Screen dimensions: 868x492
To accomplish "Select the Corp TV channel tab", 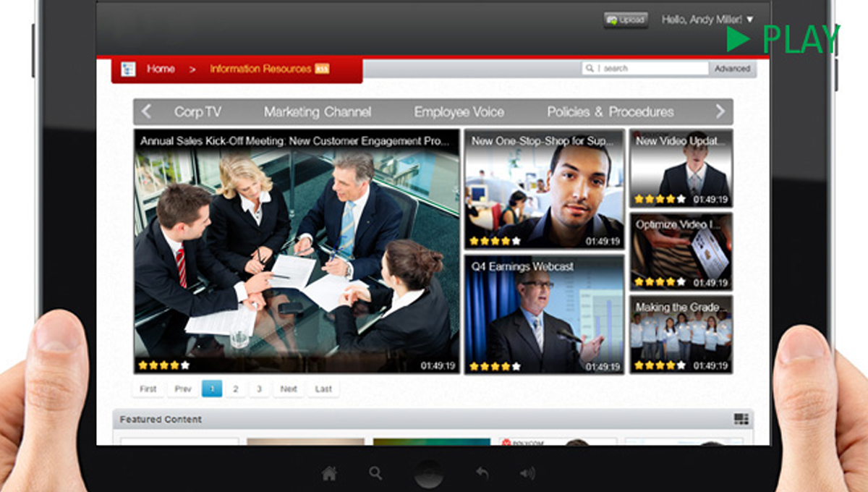I will (x=197, y=112).
